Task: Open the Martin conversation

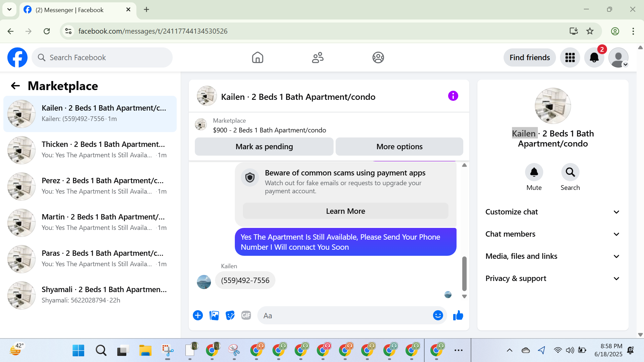Action: (90, 223)
